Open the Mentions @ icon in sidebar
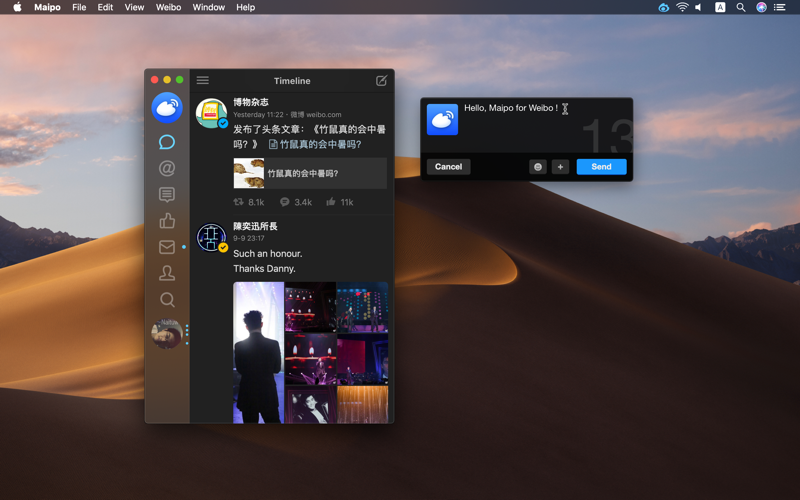This screenshot has width=800, height=500. coord(167,168)
